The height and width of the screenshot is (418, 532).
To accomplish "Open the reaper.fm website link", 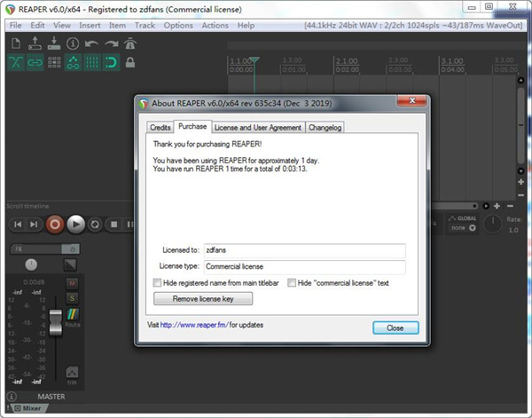I will 194,325.
